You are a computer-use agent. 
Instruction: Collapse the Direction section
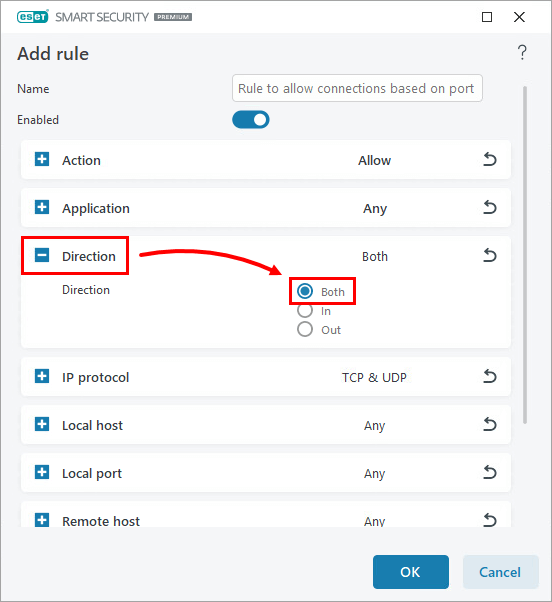(x=42, y=255)
